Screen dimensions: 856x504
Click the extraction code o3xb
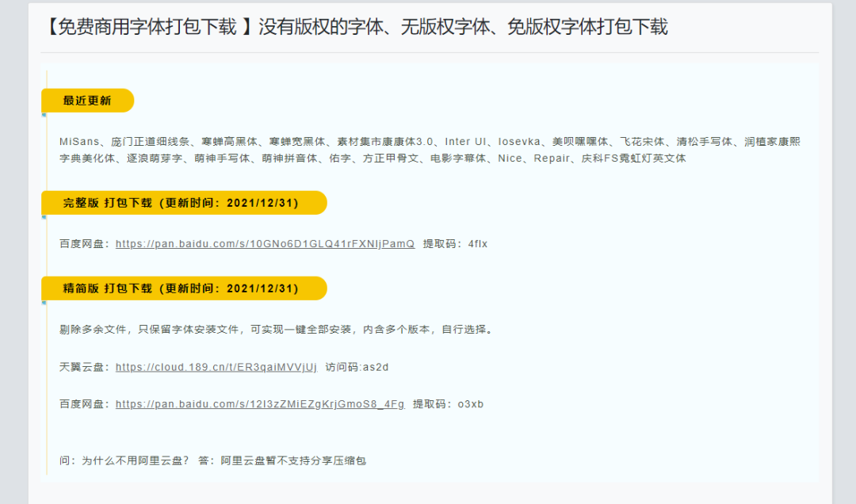coord(471,404)
